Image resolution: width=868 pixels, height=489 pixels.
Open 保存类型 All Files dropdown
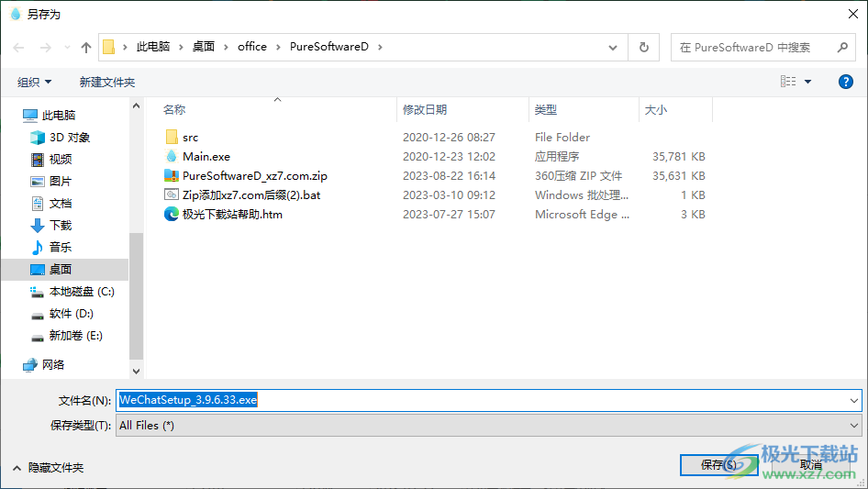pos(489,426)
